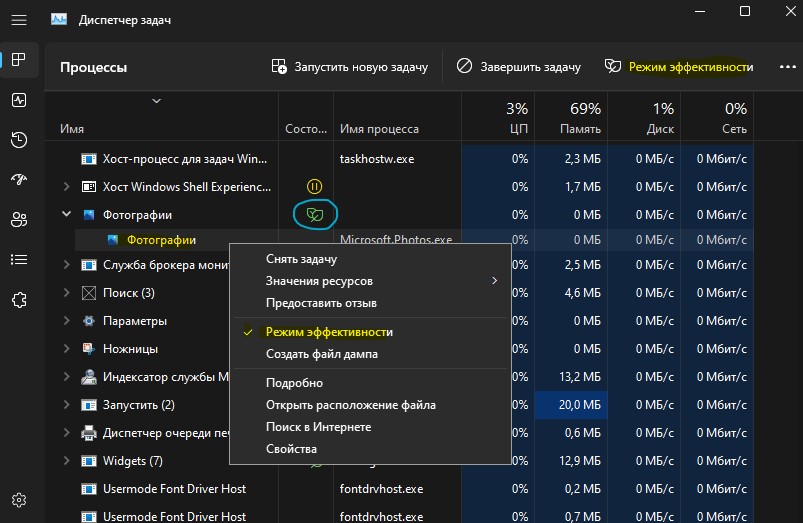Open App history icon in sidebar

(19, 140)
